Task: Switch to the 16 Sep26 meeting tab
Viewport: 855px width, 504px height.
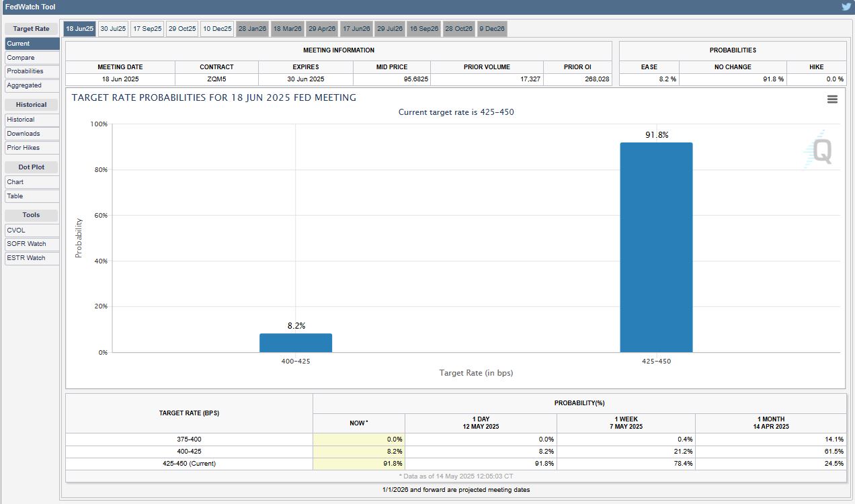Action: (x=424, y=29)
